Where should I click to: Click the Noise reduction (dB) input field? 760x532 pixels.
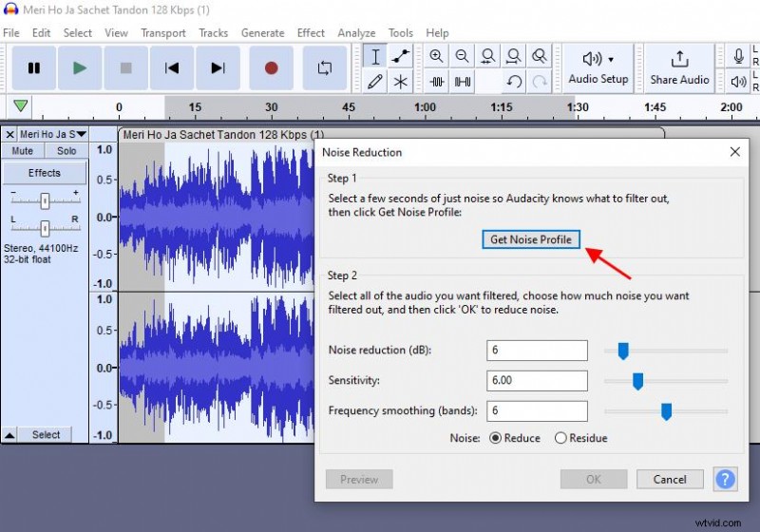click(537, 351)
